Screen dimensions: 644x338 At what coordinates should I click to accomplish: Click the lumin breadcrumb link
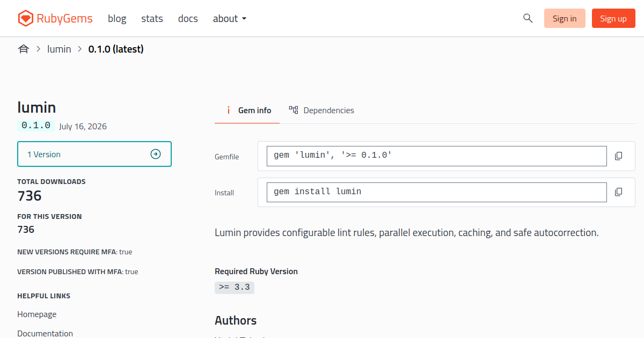[x=59, y=49]
